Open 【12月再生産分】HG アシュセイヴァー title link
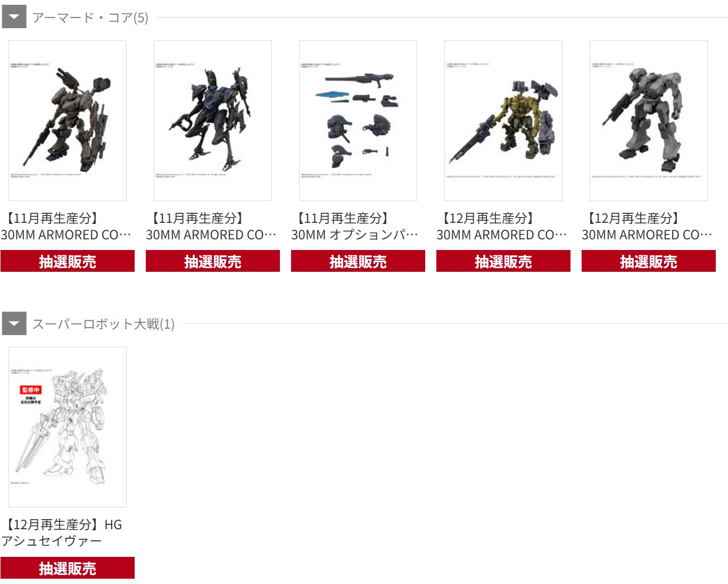The width and height of the screenshot is (728, 584). 62,533
